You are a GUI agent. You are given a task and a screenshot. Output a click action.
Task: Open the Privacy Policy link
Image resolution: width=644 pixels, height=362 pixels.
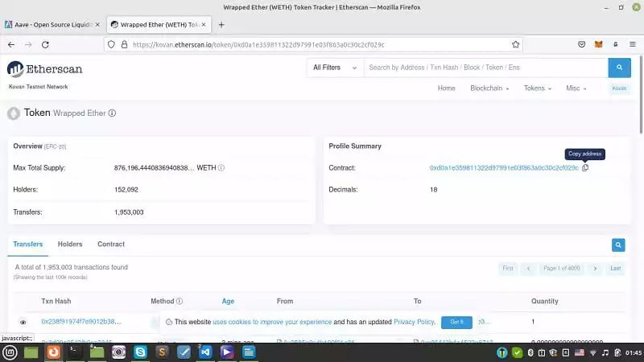(x=414, y=323)
